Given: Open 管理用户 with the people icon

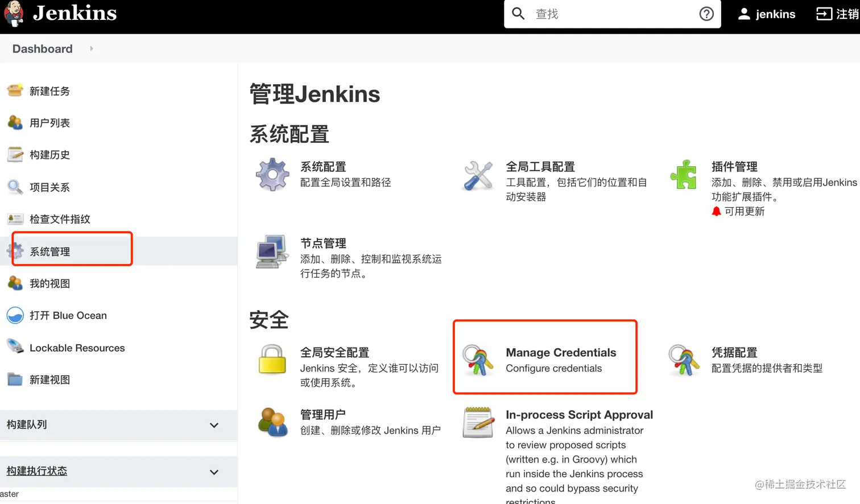Looking at the screenshot, I should coord(272,422).
